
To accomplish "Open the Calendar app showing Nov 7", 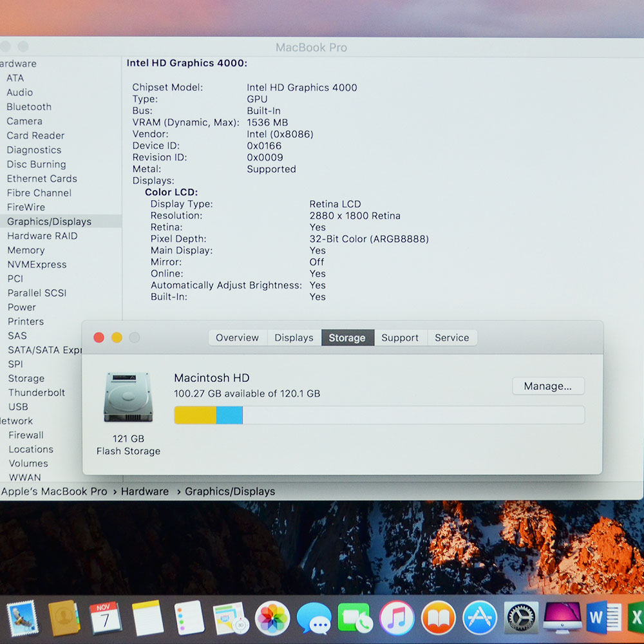I will [x=105, y=618].
